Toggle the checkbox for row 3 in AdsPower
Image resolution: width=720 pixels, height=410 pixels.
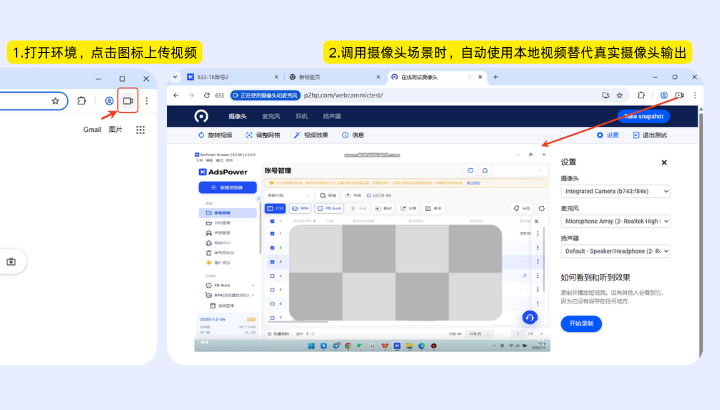tap(272, 262)
